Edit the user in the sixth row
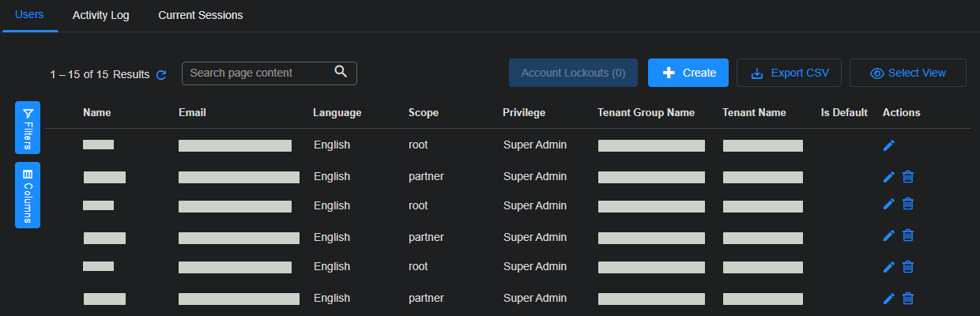The image size is (980, 316). click(x=889, y=299)
